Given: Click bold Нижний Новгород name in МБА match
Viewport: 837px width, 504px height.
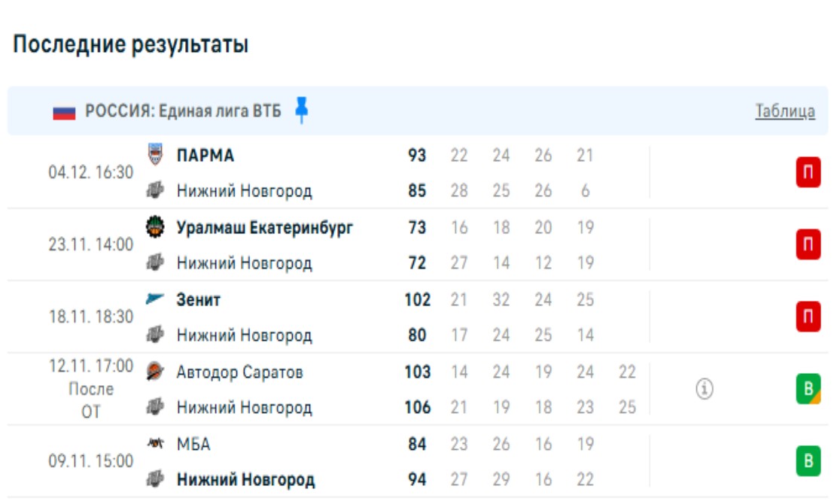Looking at the screenshot, I should [245, 480].
